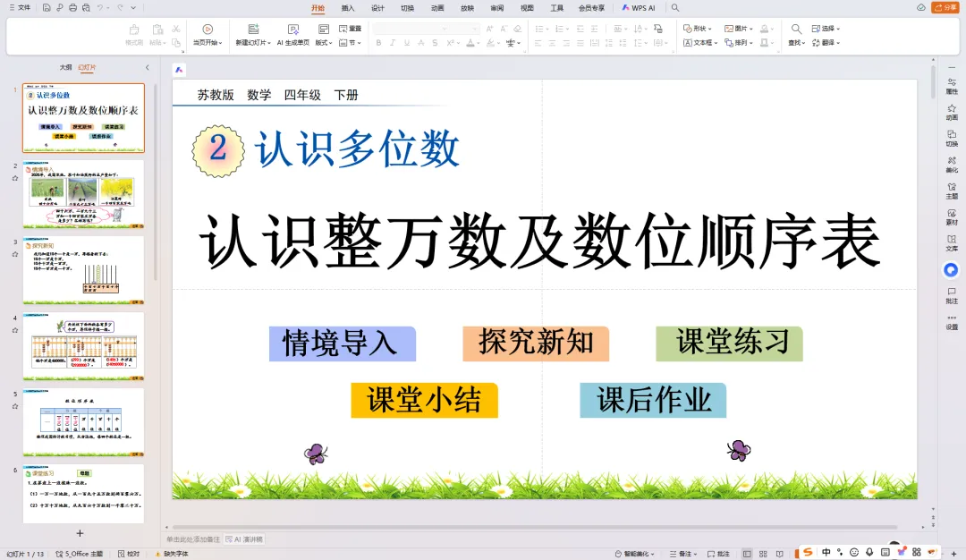Screen dimensions: 966x560
Task: Toggle left text alignment
Action: tap(538, 43)
